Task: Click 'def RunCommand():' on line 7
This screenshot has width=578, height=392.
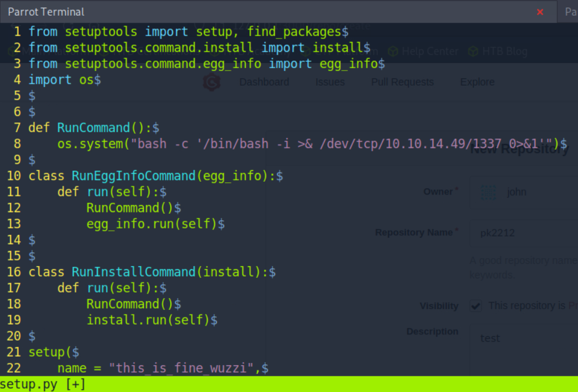Action: [x=90, y=128]
